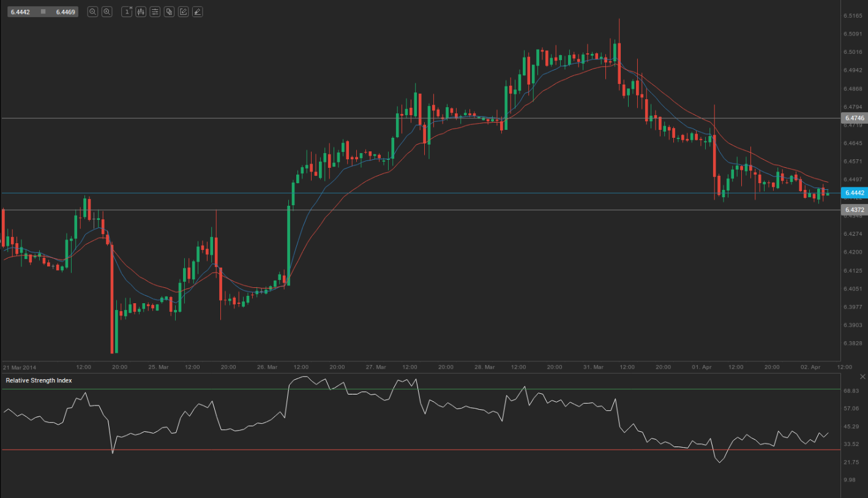Image resolution: width=868 pixels, height=498 pixels.
Task: Select the zoom out magnifier tool
Action: (x=92, y=11)
